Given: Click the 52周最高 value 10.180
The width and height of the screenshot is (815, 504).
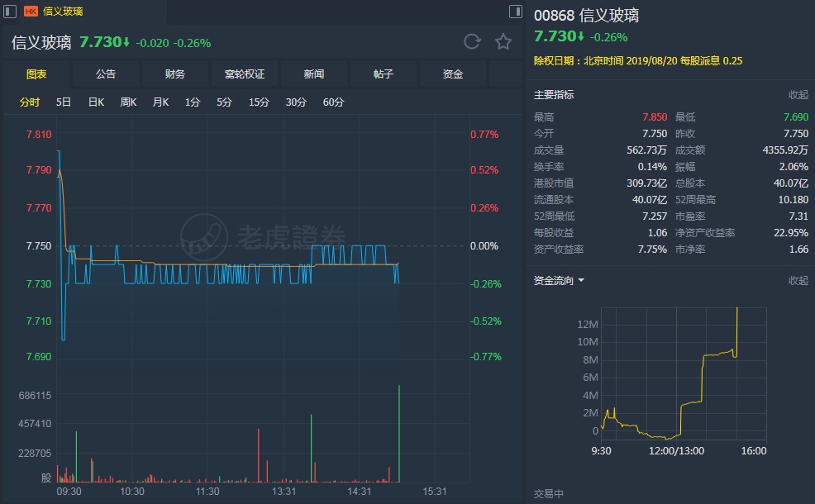Looking at the screenshot, I should pos(794,199).
